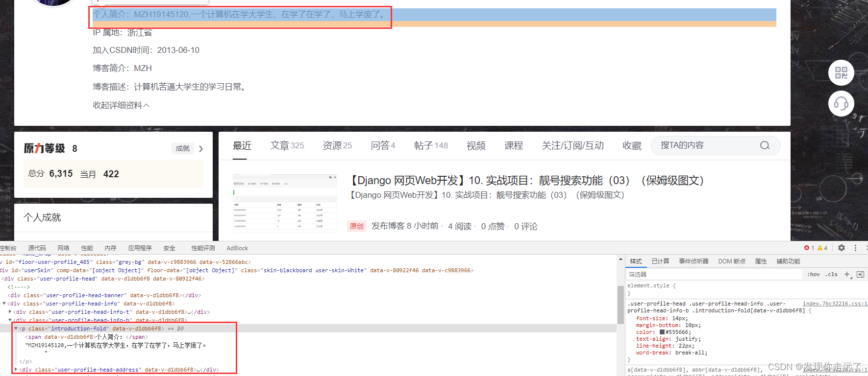Open the 帖子 148 tab
The height and width of the screenshot is (376, 868).
(x=431, y=145)
